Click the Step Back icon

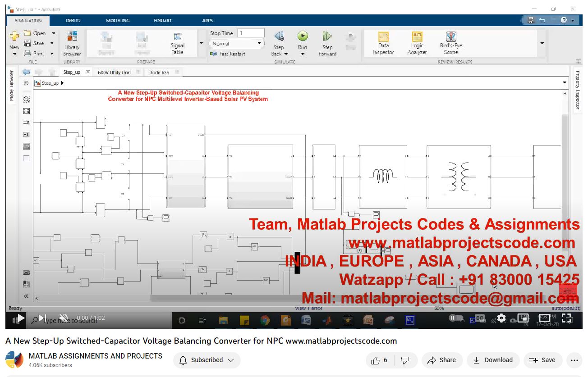pos(279,36)
